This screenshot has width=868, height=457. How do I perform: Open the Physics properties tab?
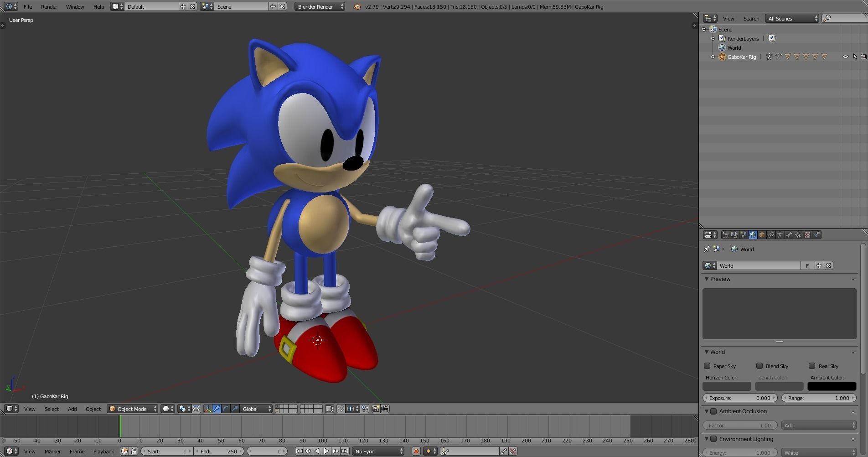click(816, 235)
